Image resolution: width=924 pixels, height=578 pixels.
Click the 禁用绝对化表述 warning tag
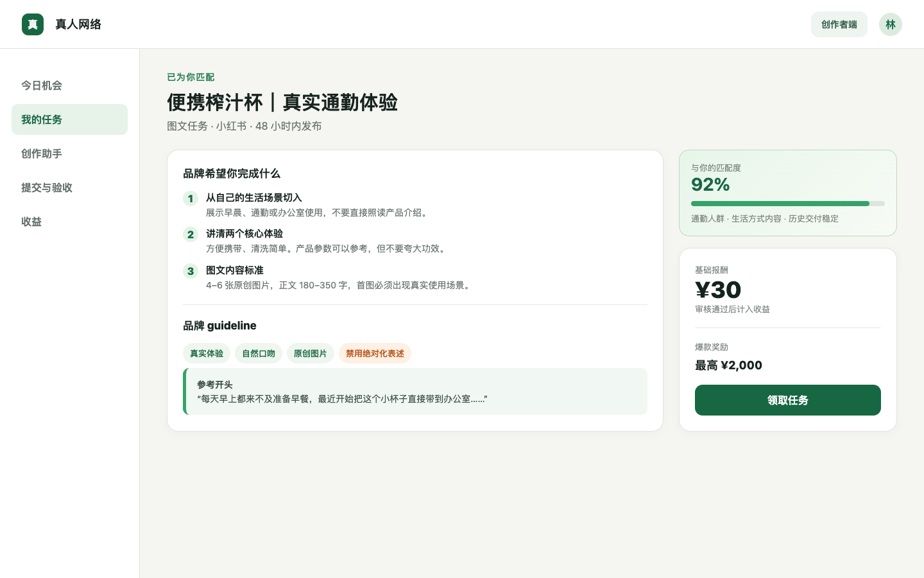(375, 353)
